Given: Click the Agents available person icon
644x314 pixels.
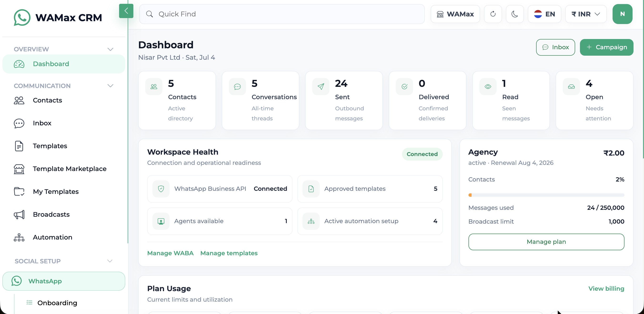Looking at the screenshot, I should [x=161, y=221].
